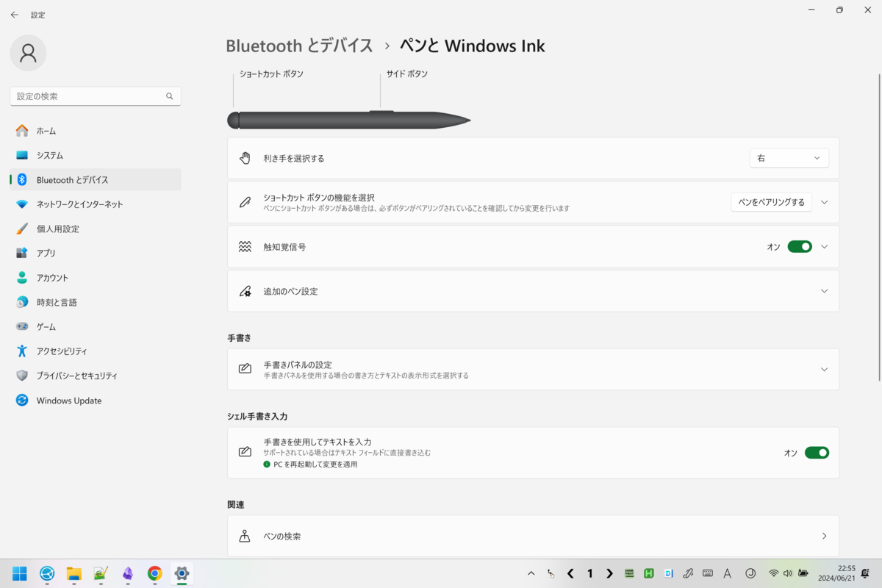Click the wave icon beside 触知覚信号
Viewport: 882px width, 588px height.
coord(245,247)
